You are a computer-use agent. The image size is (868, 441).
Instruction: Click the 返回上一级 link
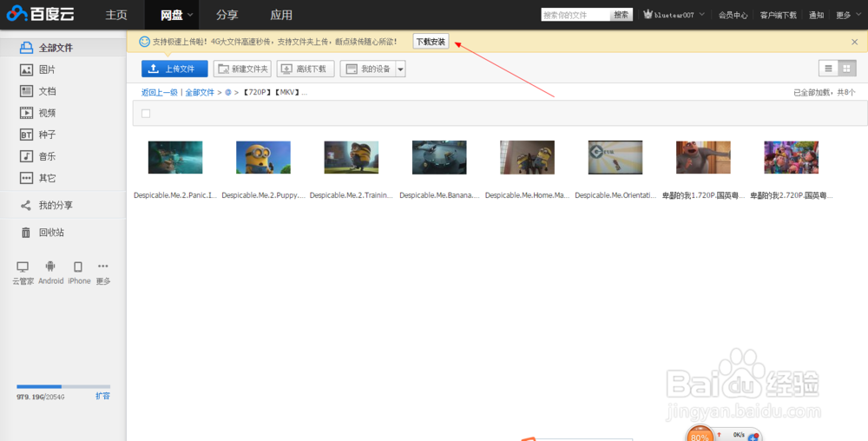point(160,92)
